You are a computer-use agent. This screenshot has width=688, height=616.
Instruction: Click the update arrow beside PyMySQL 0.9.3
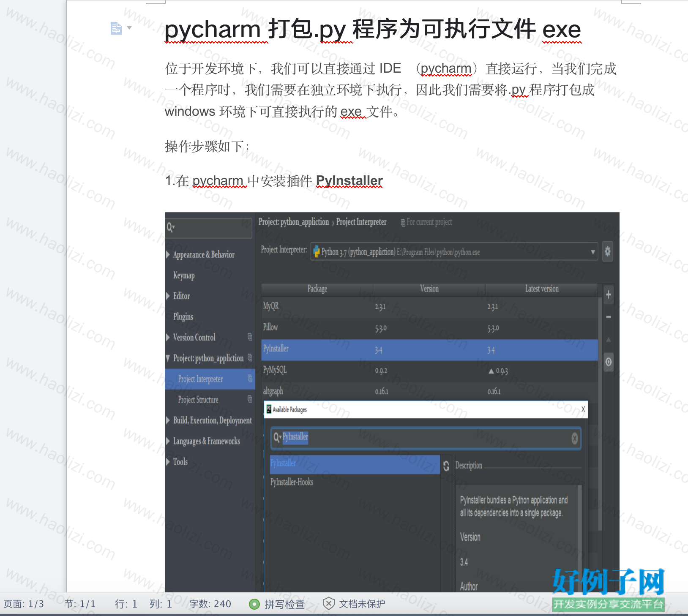[x=491, y=371]
